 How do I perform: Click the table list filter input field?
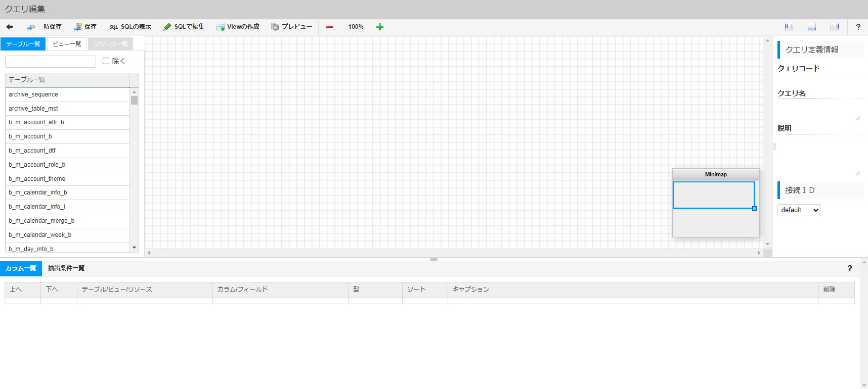[x=51, y=62]
